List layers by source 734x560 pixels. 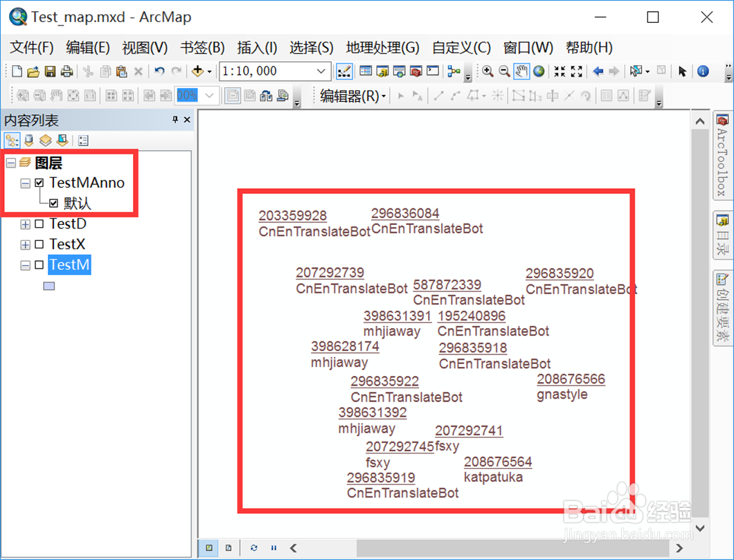click(x=29, y=141)
